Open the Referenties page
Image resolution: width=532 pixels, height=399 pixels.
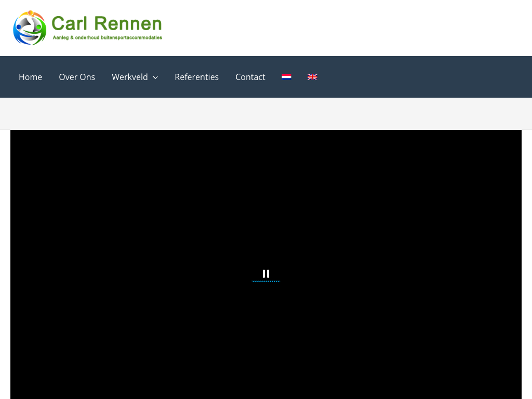pyautogui.click(x=196, y=77)
